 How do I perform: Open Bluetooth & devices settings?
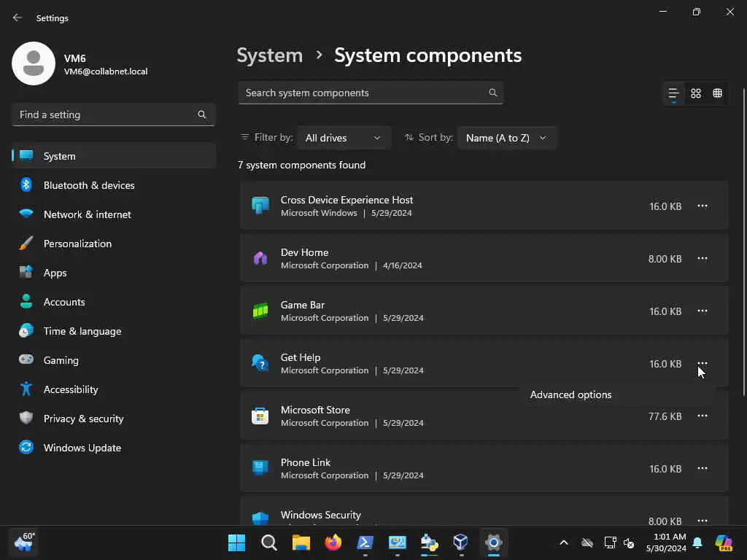113,185
